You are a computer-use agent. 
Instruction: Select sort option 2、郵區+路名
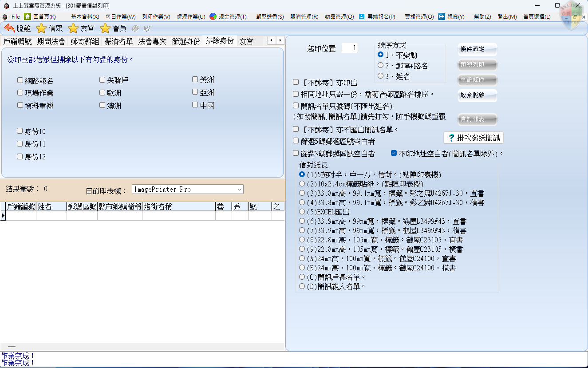(380, 65)
